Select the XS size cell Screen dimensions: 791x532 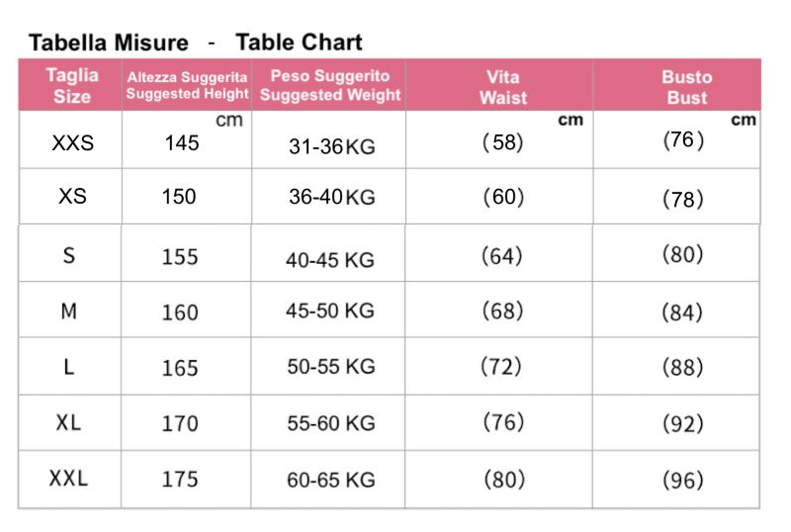click(x=72, y=197)
